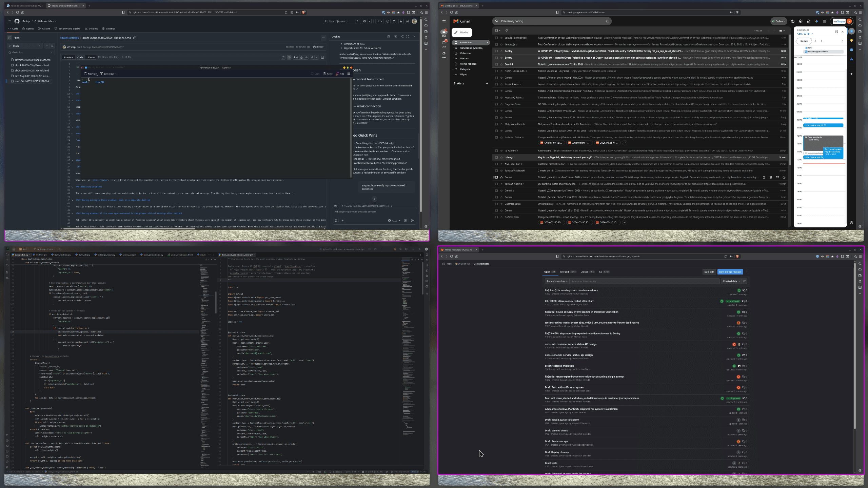The height and width of the screenshot is (488, 868).
Task: Open the titales-articles repository dropdown arrow
Action: 56,21
